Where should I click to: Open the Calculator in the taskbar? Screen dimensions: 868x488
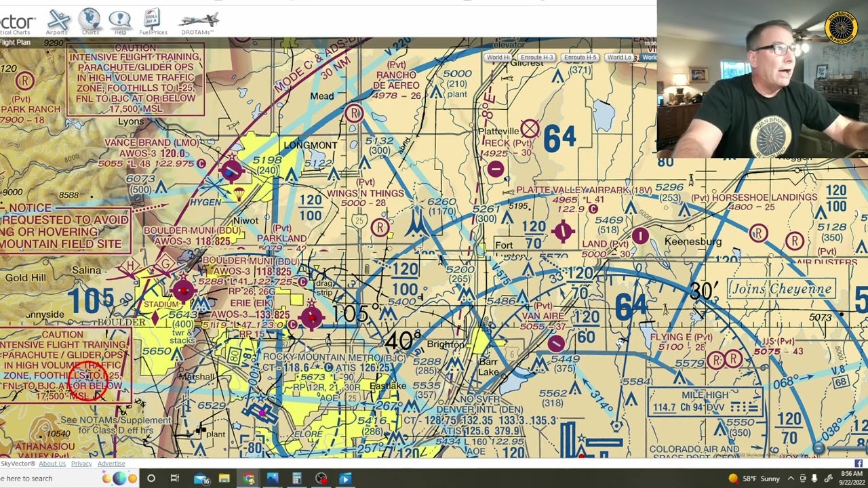pos(296,479)
